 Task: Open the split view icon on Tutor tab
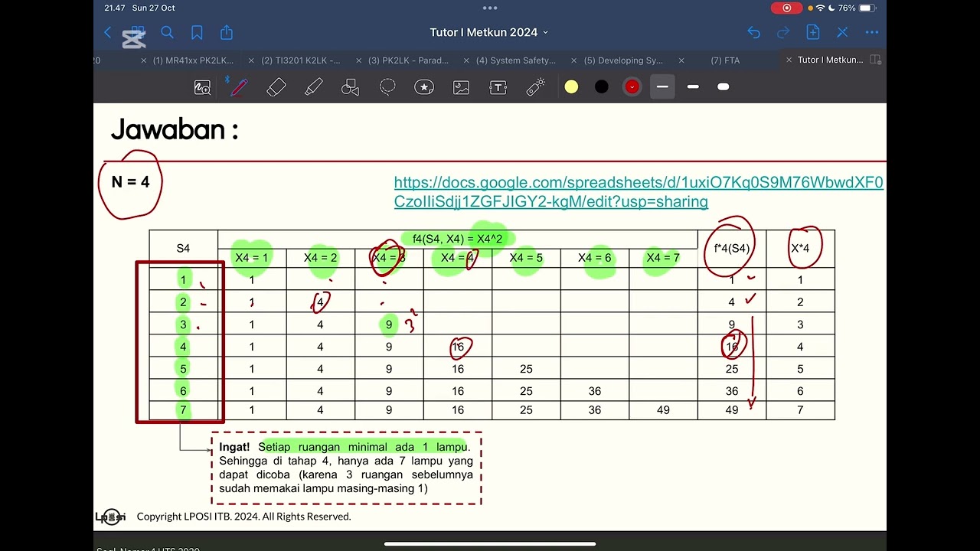pos(876,60)
